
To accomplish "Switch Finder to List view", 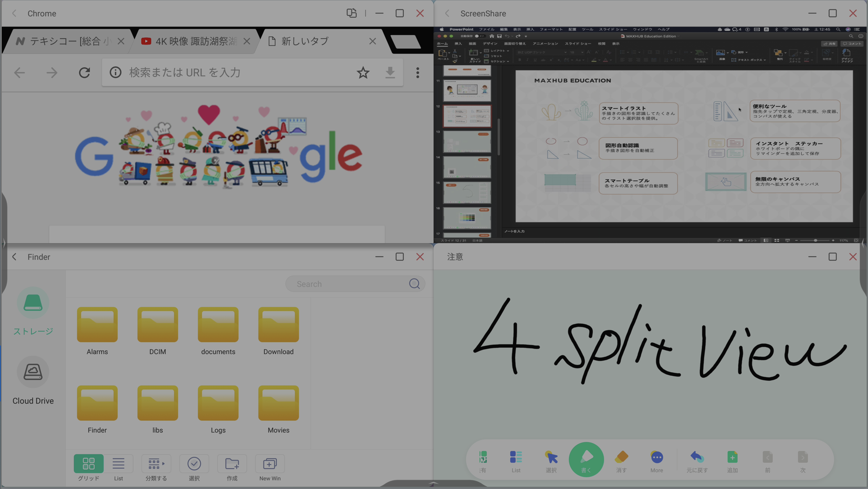I will [x=118, y=468].
